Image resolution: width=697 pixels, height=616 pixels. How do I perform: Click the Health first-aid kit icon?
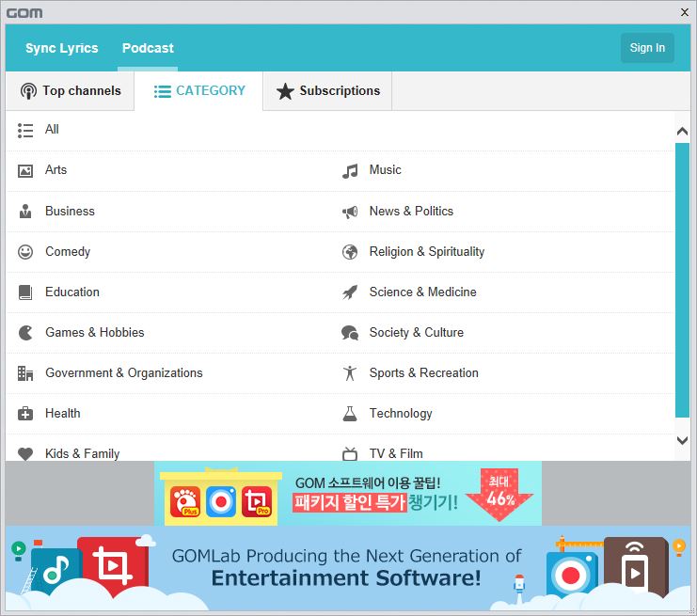(x=25, y=414)
